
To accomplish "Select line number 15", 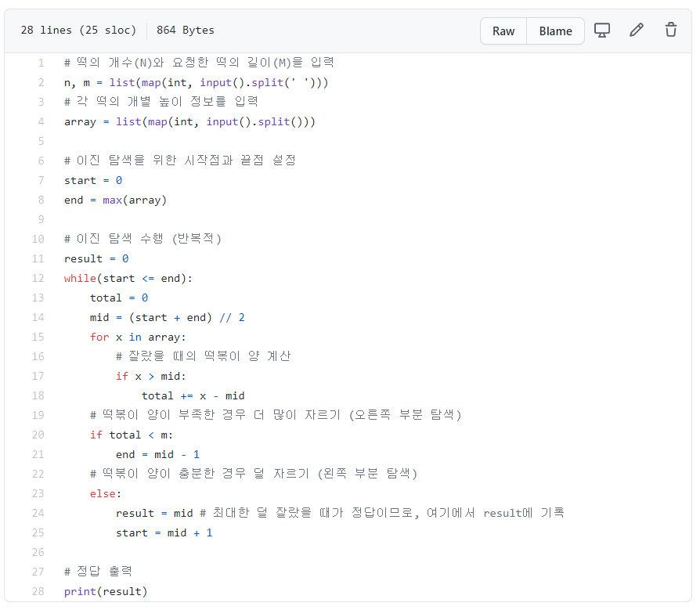I will [38, 337].
